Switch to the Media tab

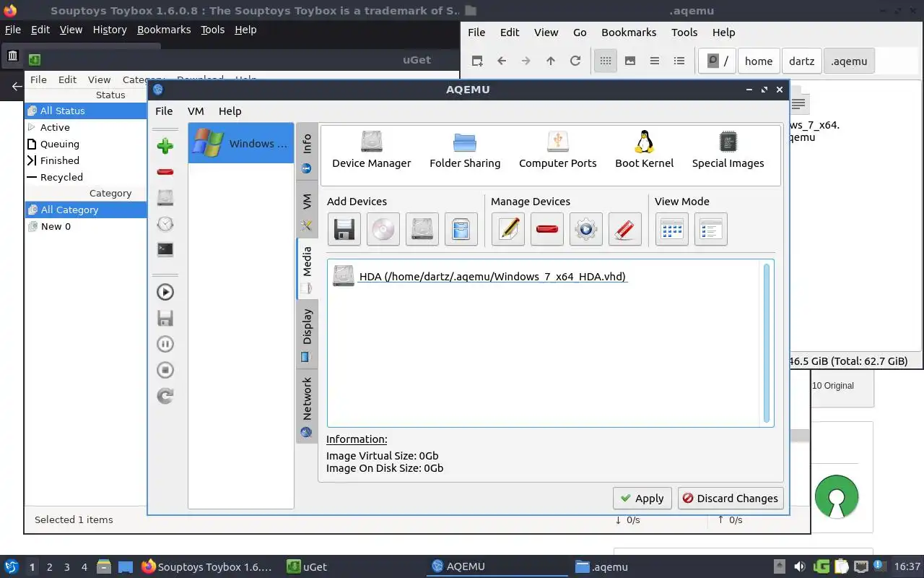coord(307,269)
